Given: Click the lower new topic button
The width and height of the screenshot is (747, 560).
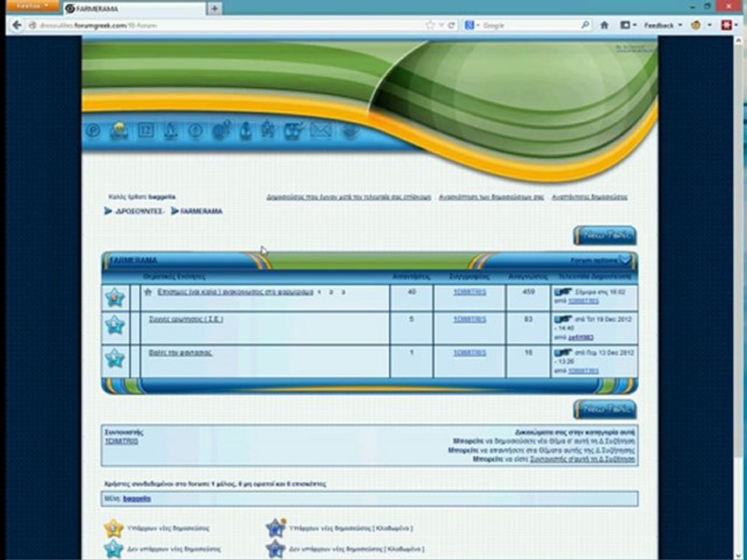Looking at the screenshot, I should pos(605,410).
